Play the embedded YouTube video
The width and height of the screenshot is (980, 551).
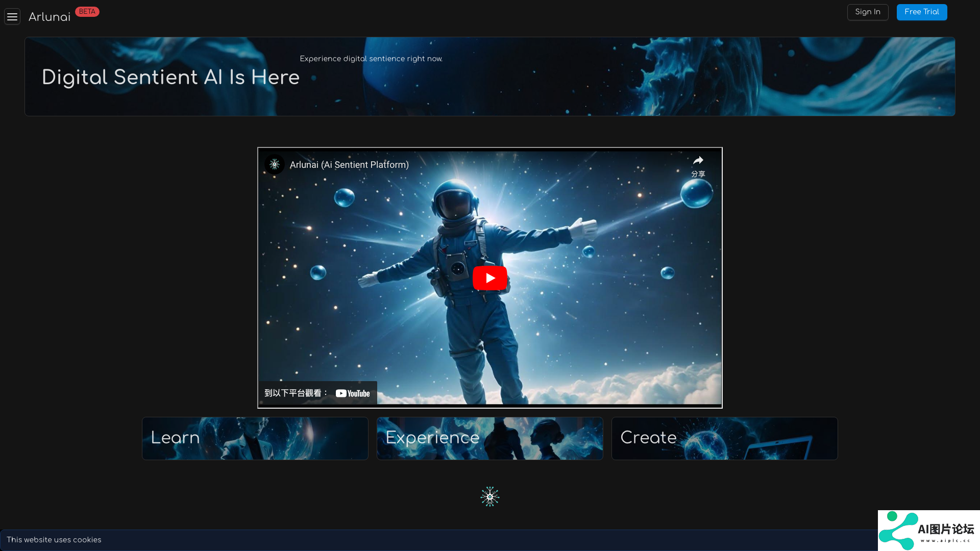(489, 278)
